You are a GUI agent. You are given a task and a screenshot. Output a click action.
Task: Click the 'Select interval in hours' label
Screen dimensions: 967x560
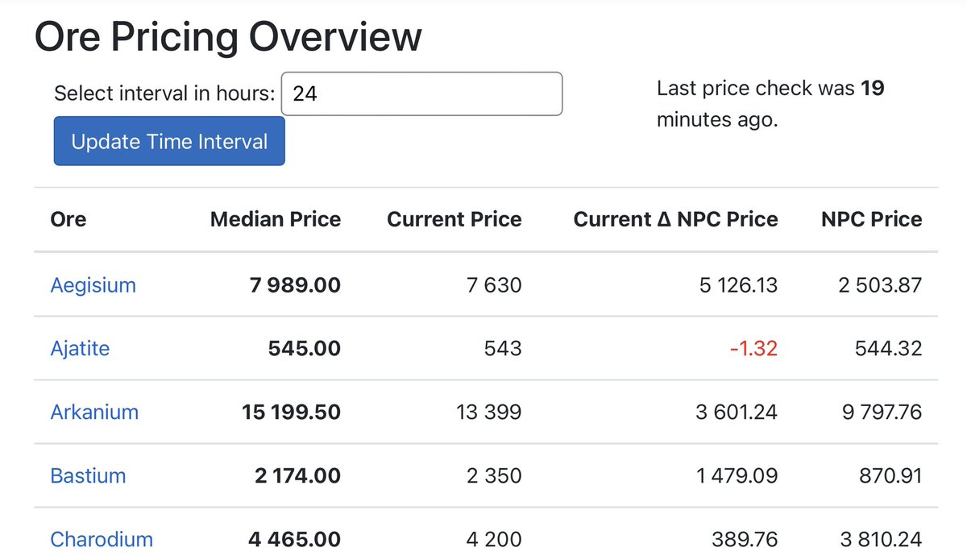click(165, 93)
